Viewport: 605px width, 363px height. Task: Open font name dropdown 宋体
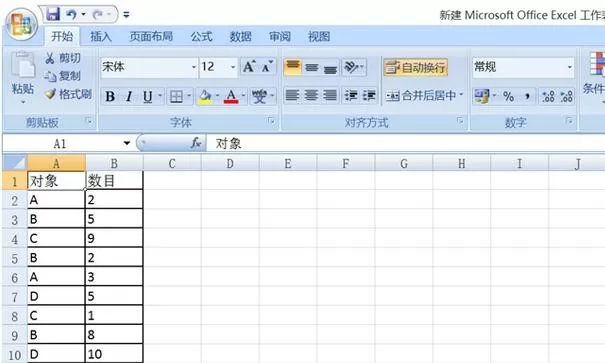[x=193, y=67]
